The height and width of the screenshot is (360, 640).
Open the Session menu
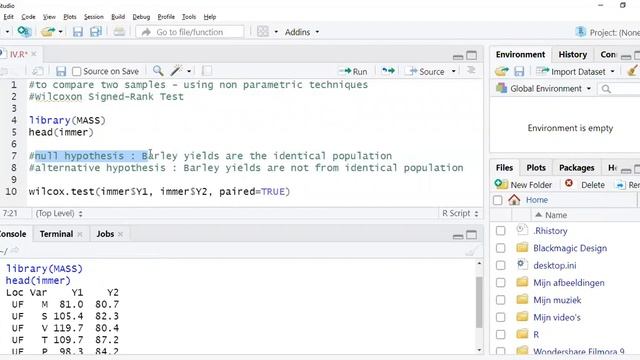click(93, 17)
